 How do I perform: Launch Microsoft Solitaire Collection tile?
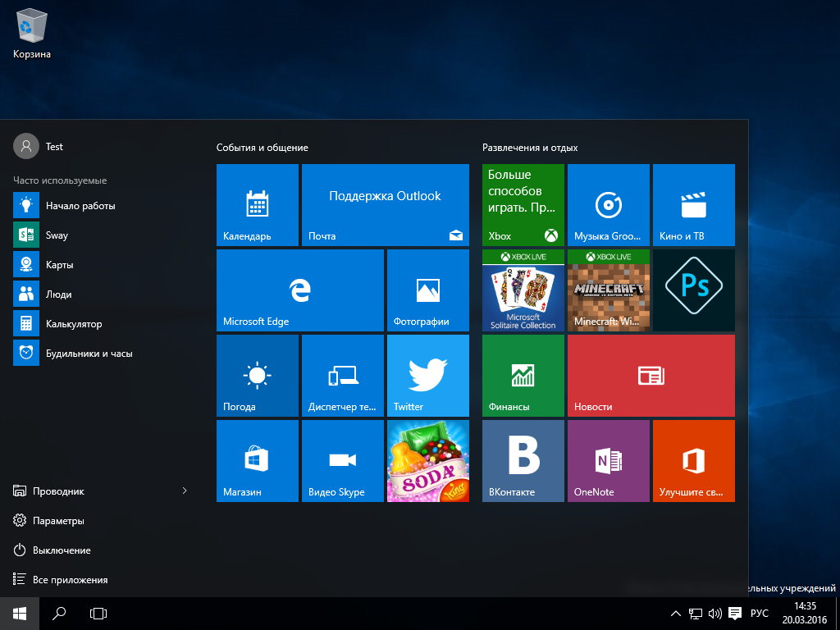(x=523, y=290)
